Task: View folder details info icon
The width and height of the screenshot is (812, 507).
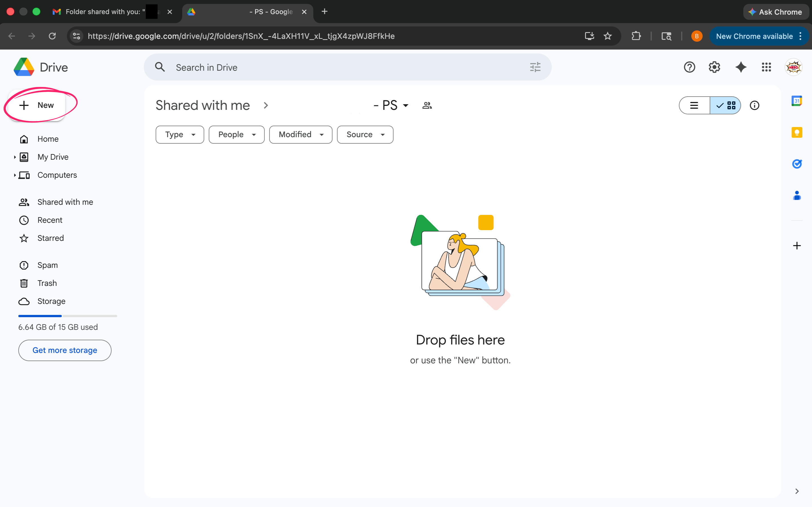Action: click(754, 106)
